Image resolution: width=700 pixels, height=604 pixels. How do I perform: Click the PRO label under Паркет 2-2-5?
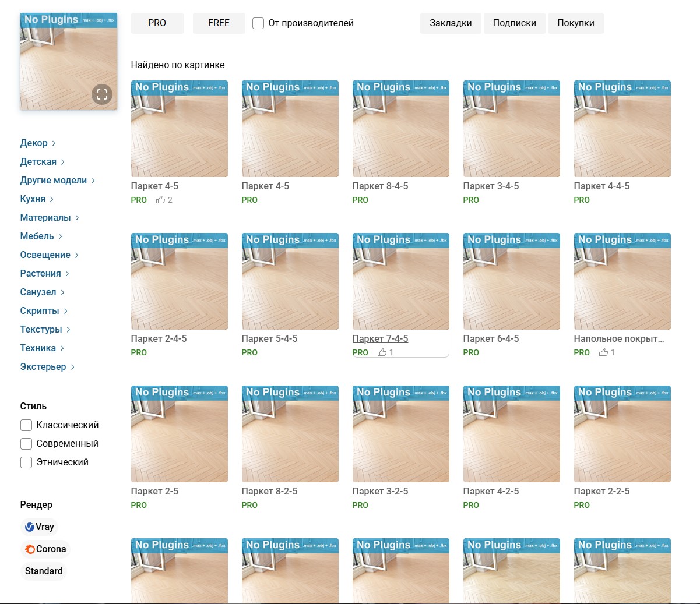coord(582,505)
